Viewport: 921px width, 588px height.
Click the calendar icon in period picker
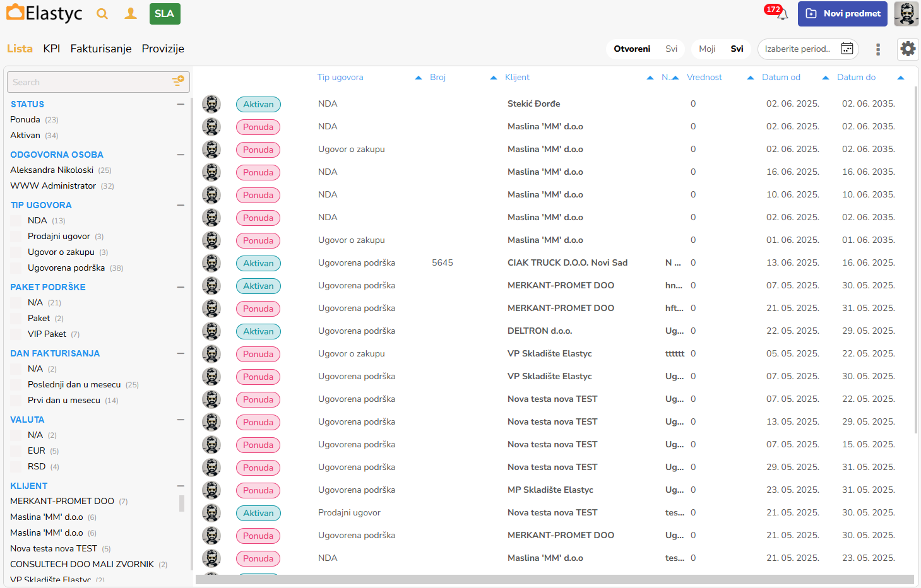[847, 49]
